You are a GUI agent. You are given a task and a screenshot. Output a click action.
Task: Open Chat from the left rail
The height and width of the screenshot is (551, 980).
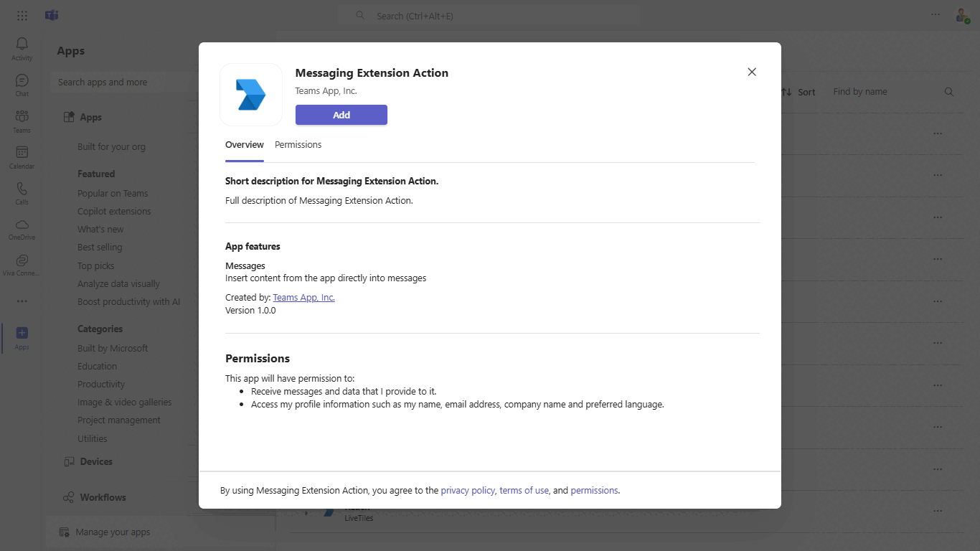22,85
